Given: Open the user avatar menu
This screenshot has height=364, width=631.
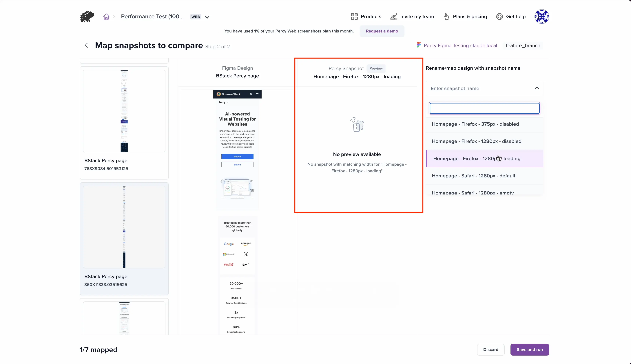Looking at the screenshot, I should coord(541,17).
